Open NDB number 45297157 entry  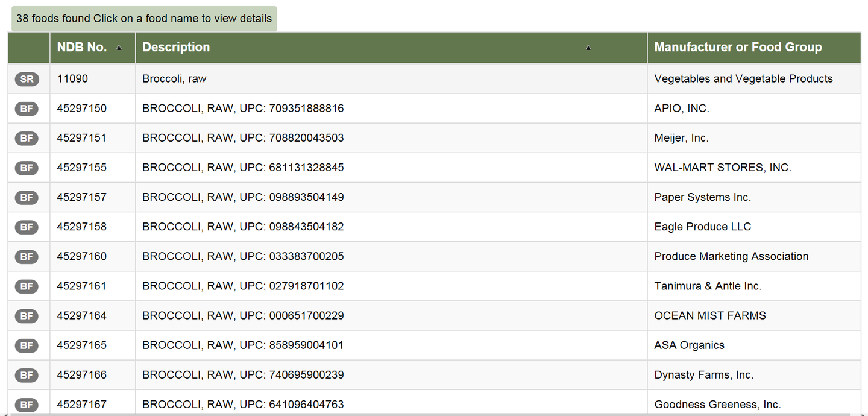82,197
